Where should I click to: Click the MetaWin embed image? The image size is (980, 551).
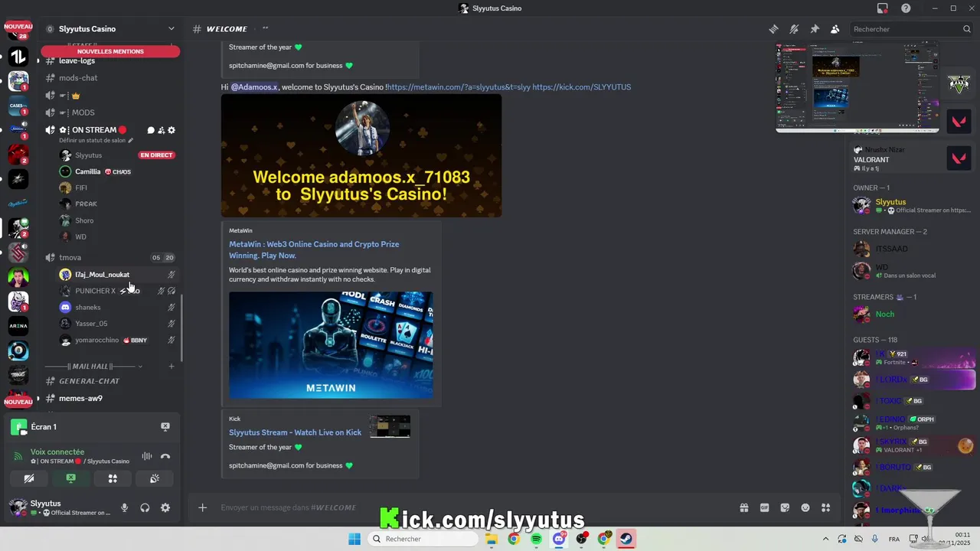click(331, 345)
